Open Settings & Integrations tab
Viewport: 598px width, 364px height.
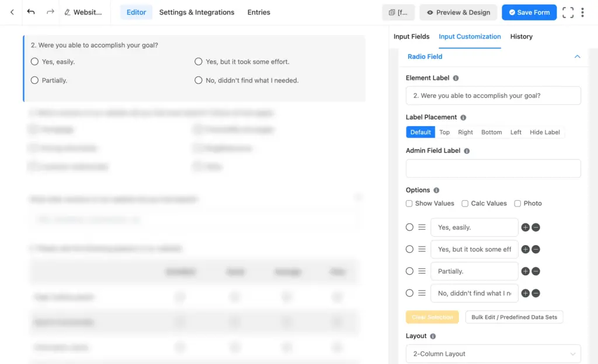[x=197, y=12]
